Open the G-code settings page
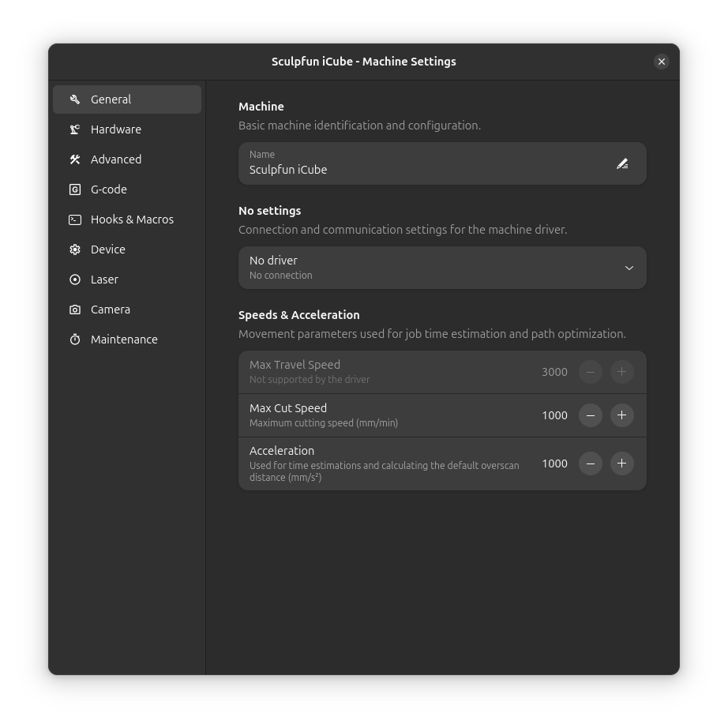Viewport: 728px width, 728px height. point(109,190)
